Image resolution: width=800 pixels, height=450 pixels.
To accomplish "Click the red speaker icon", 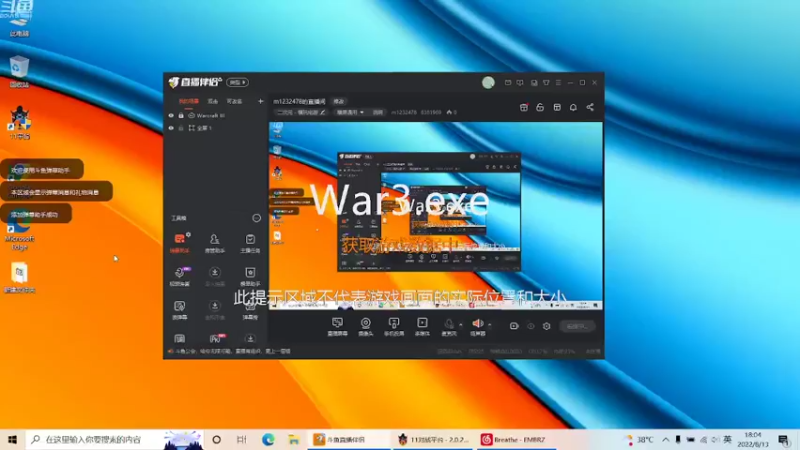I will pos(478,323).
